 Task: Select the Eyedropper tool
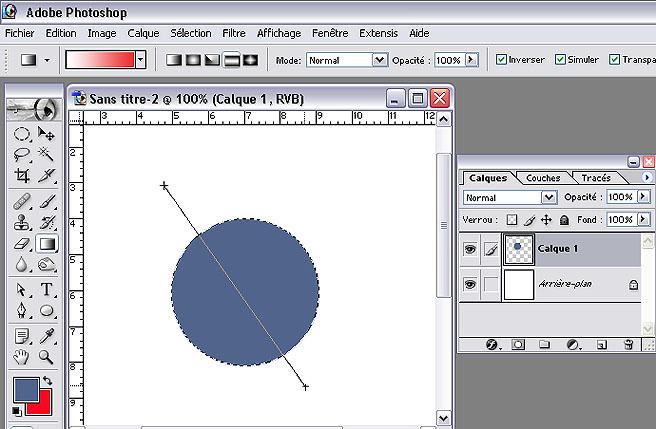(46, 336)
